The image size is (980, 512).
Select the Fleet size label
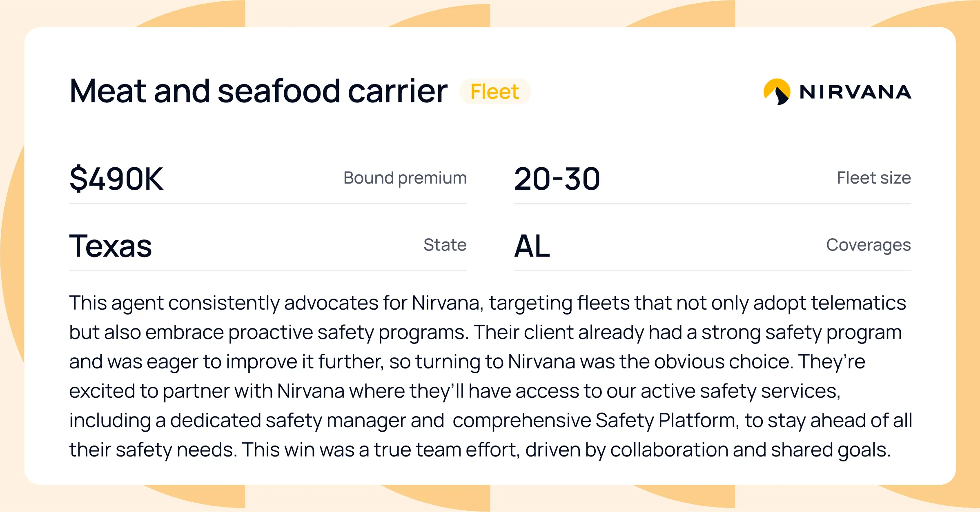point(874,178)
